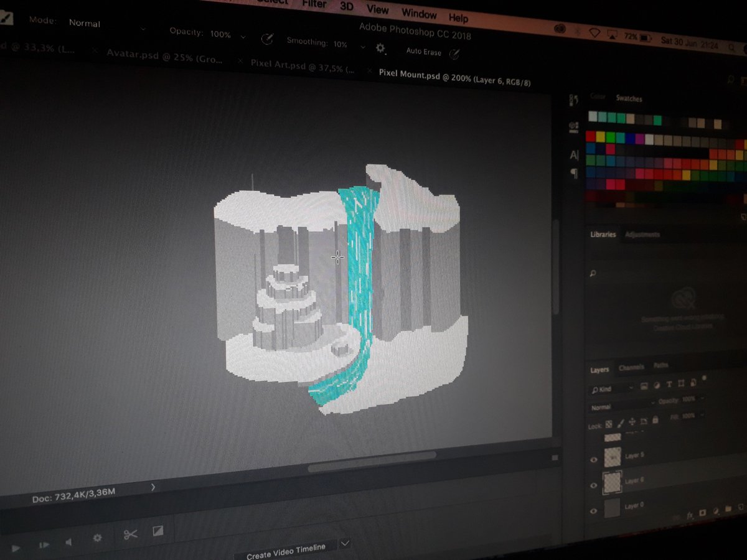Toggle Layer 5 visibility eye

(x=594, y=460)
